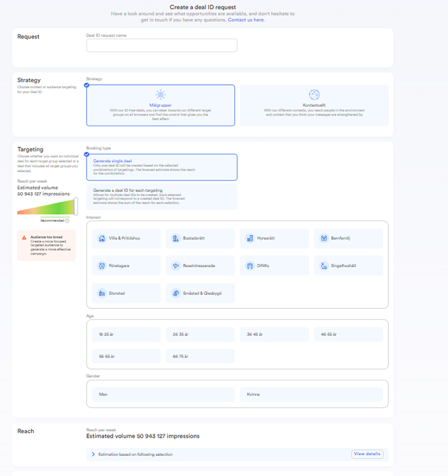The height and width of the screenshot is (476, 448).
Task: Click the Audience too broad warning icon
Action: coord(24,238)
